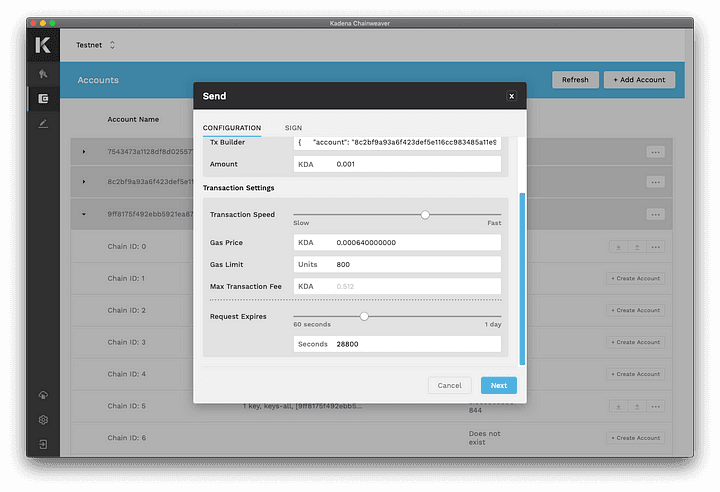Open the Keys sidebar icon

click(x=43, y=74)
